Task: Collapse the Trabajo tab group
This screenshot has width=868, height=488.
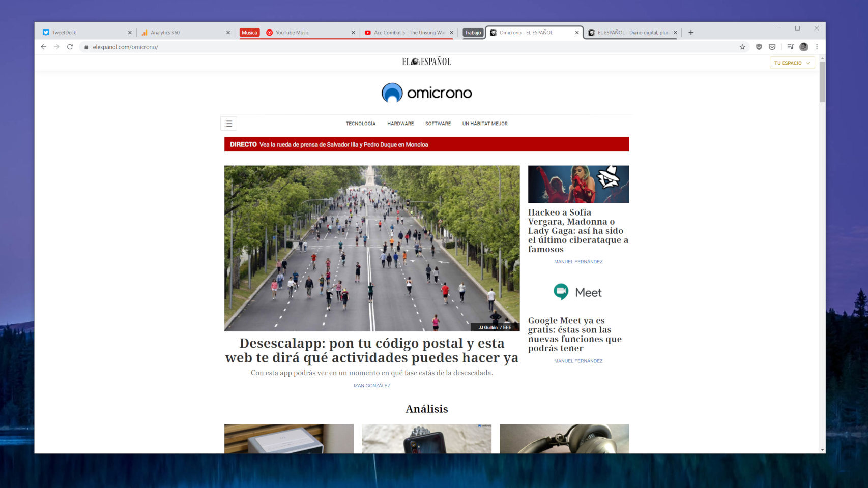Action: (x=473, y=33)
